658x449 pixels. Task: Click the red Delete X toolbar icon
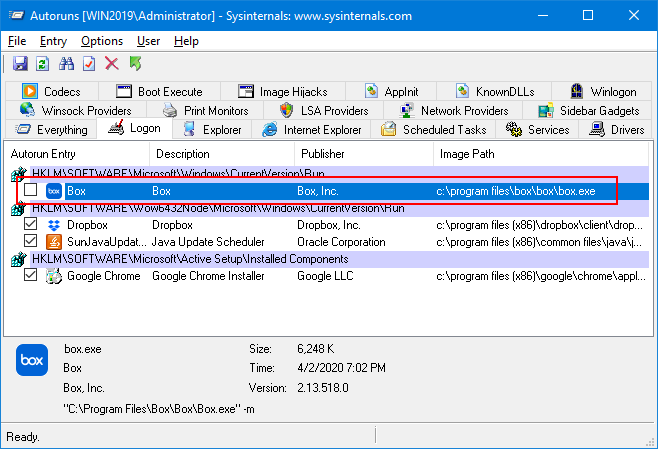pyautogui.click(x=112, y=64)
